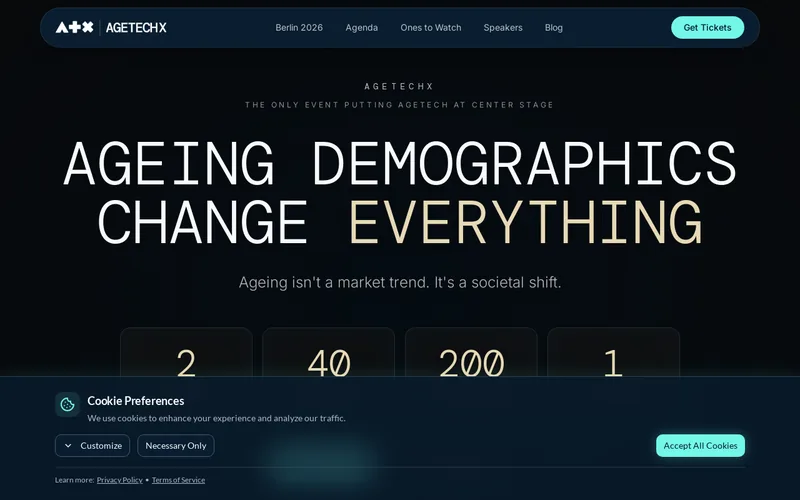The image size is (800, 500).
Task: Click the highlighted word EVERYTHING
Action: click(527, 222)
